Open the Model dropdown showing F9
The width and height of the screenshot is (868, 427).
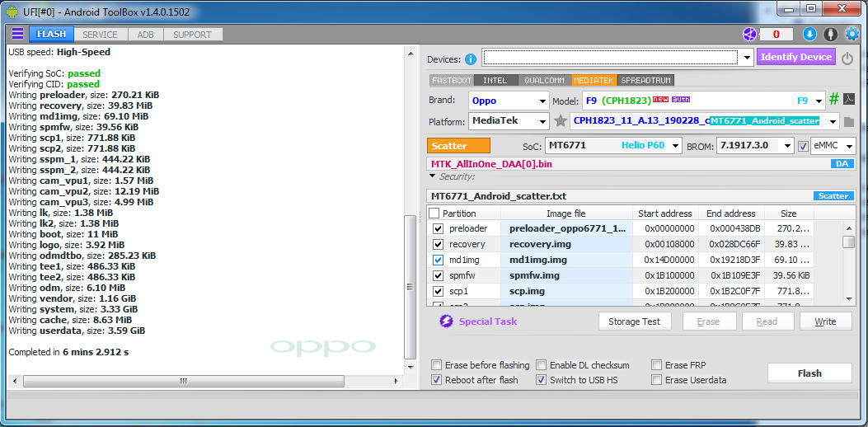[x=819, y=101]
